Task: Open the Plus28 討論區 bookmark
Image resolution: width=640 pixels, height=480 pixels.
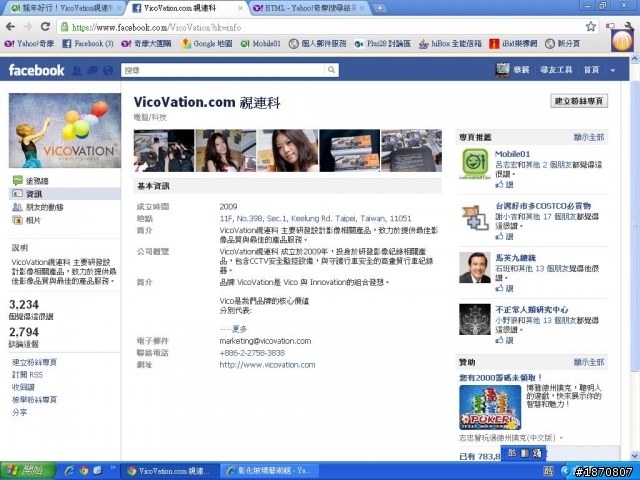Action: tap(382, 44)
